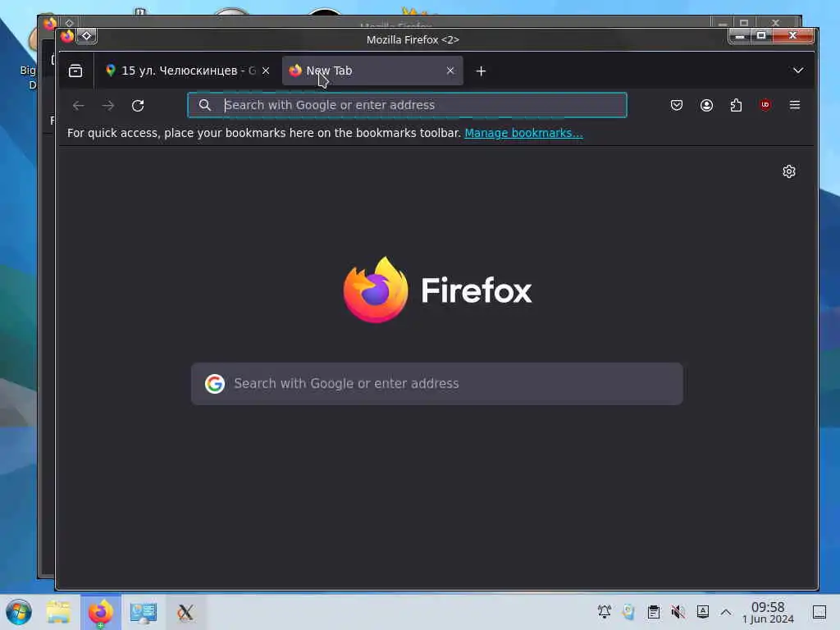Click the Google G icon in search box
The height and width of the screenshot is (630, 840).
click(215, 384)
